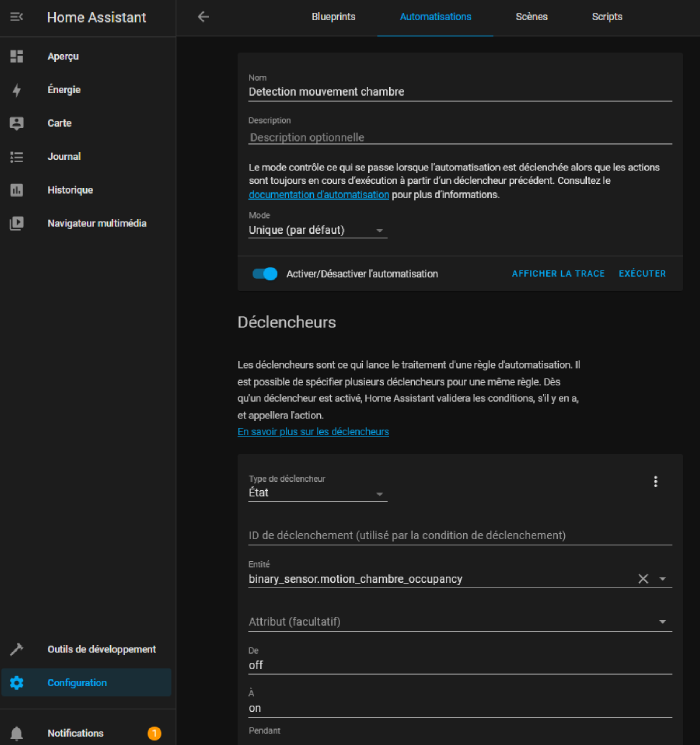This screenshot has height=745, width=700.
Task: Click the Description optionnelle input field
Action: coord(460,138)
